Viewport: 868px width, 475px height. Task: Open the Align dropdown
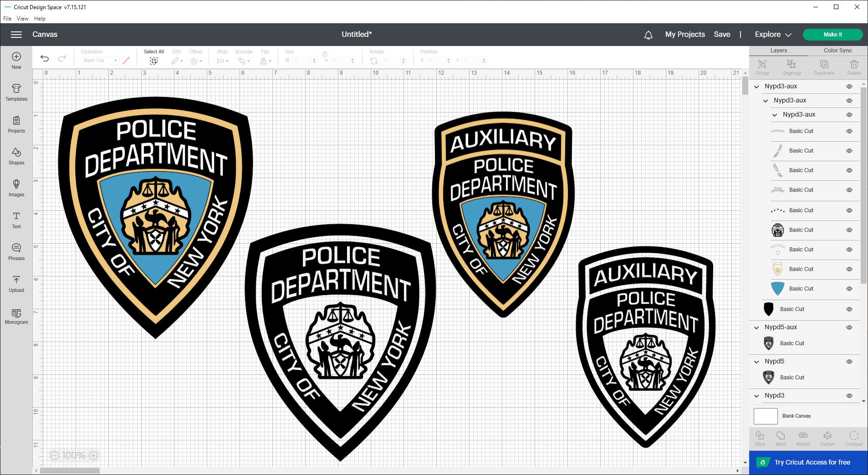tap(222, 61)
